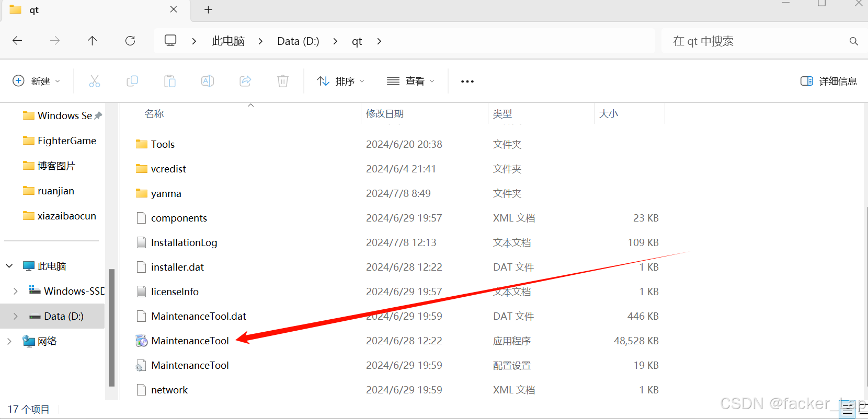Collapse the 此电脑 tree node
This screenshot has width=868, height=419.
click(9, 266)
